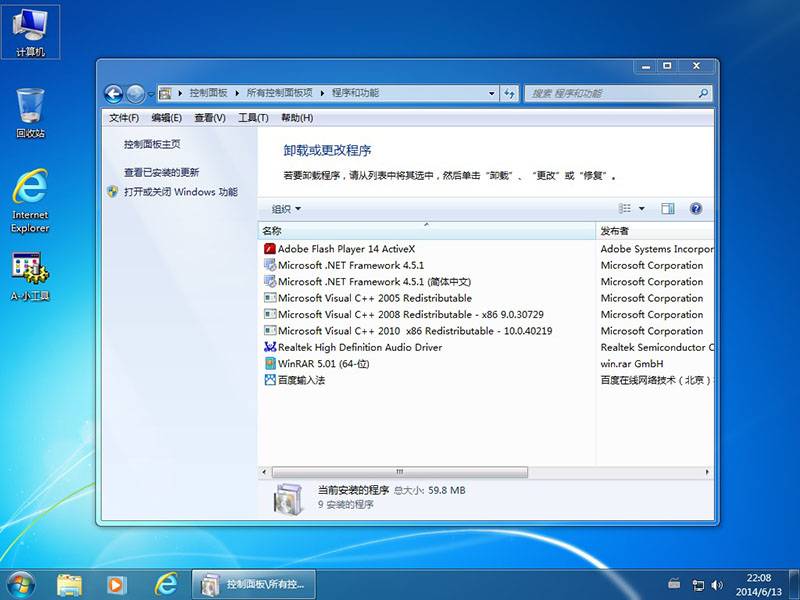Click publisher win.rar GmbH
The image size is (800, 600).
[632, 364]
